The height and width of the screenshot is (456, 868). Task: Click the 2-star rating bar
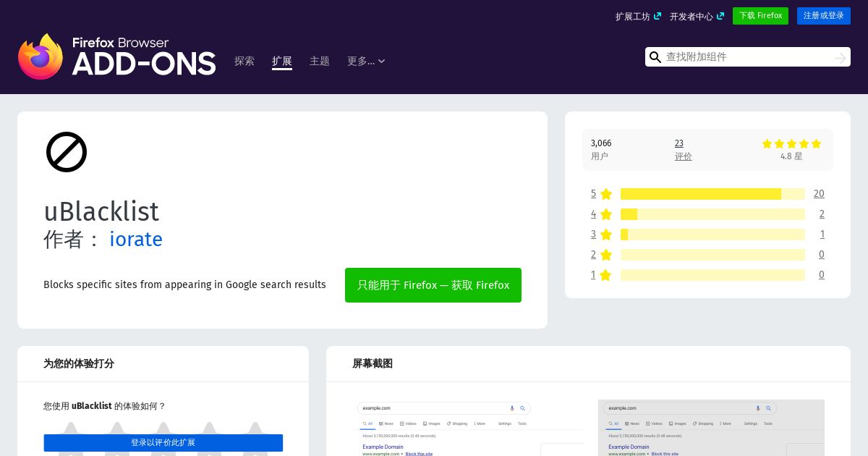[712, 255]
